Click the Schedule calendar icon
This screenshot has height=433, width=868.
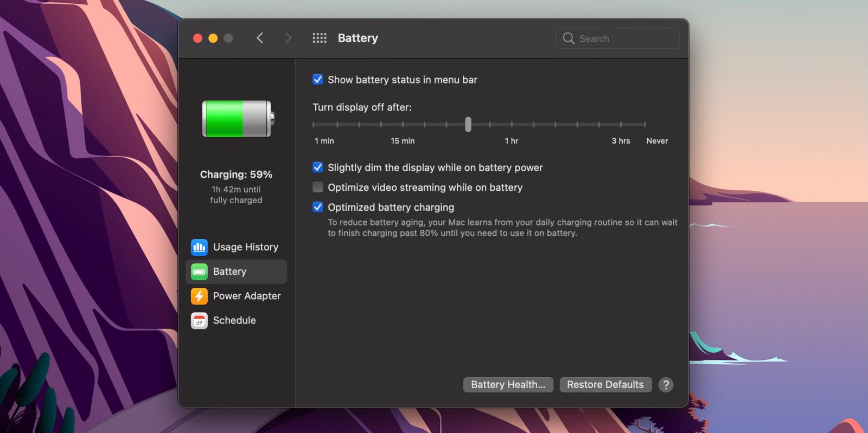199,320
